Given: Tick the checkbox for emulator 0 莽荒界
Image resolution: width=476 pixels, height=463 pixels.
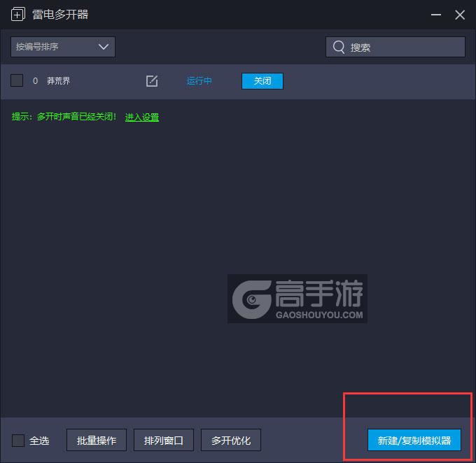Looking at the screenshot, I should tap(17, 80).
